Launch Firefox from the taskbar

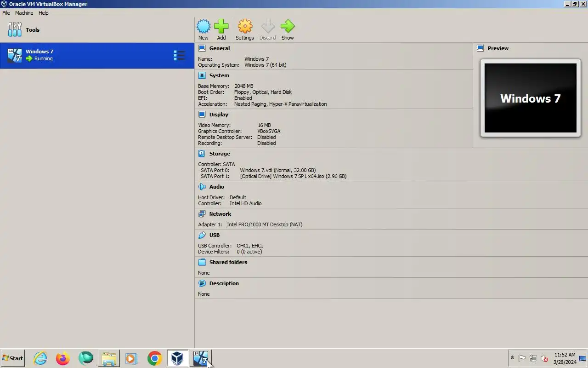click(x=63, y=358)
